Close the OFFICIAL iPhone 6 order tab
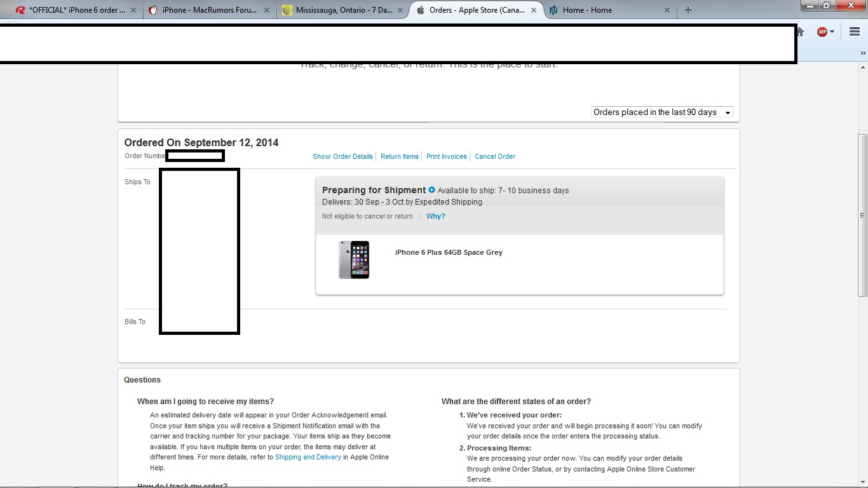 coord(133,10)
